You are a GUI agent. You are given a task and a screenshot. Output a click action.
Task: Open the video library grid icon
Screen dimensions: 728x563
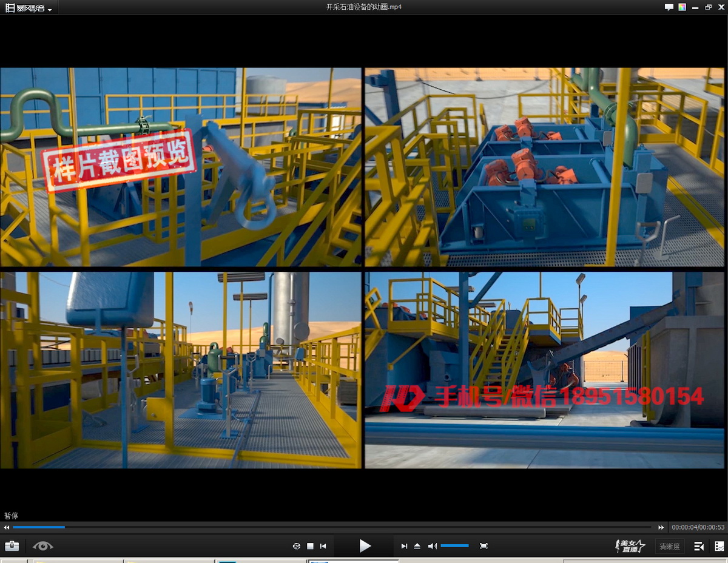tap(719, 546)
